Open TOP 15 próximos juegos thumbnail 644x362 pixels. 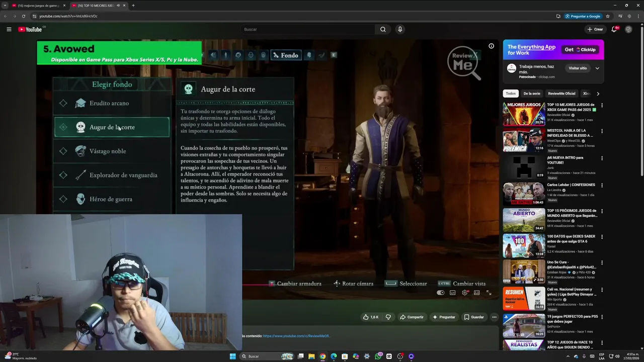point(524,220)
